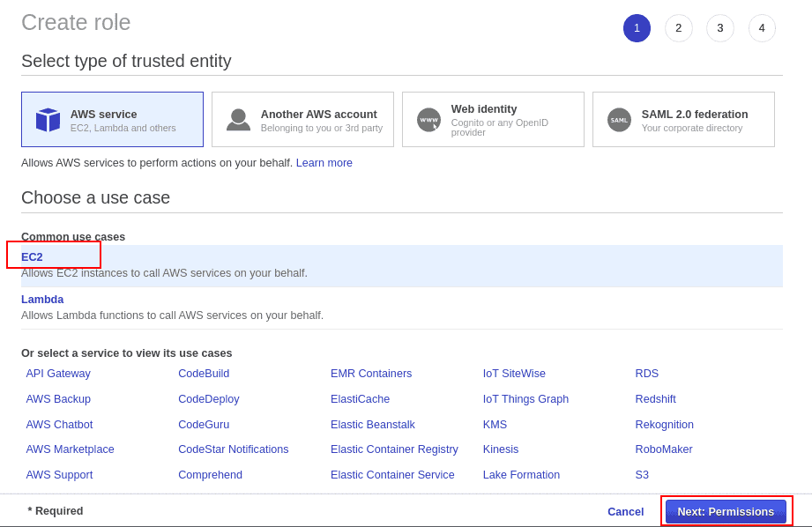Open API Gateway service use cases
This screenshot has height=527, width=812.
point(58,374)
